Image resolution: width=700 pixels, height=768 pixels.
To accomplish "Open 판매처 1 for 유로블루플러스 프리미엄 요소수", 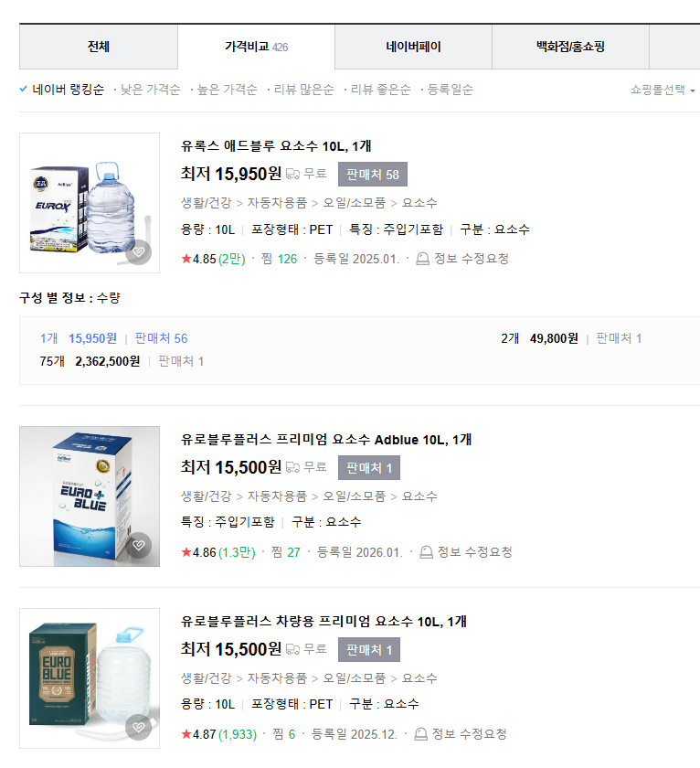I will 368,468.
